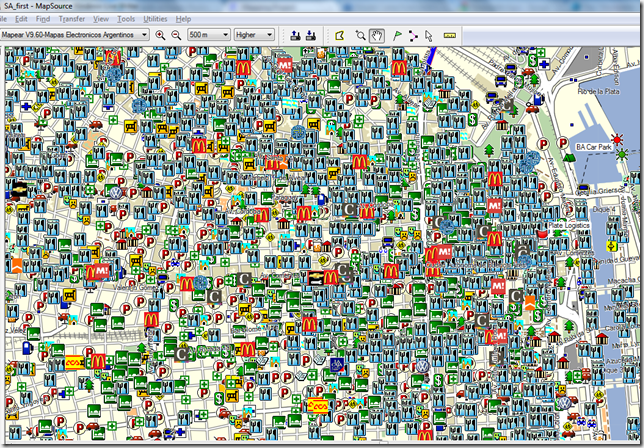This screenshot has width=644, height=448.
Task: Click the M! icon at top of map
Action: pyautogui.click(x=285, y=65)
